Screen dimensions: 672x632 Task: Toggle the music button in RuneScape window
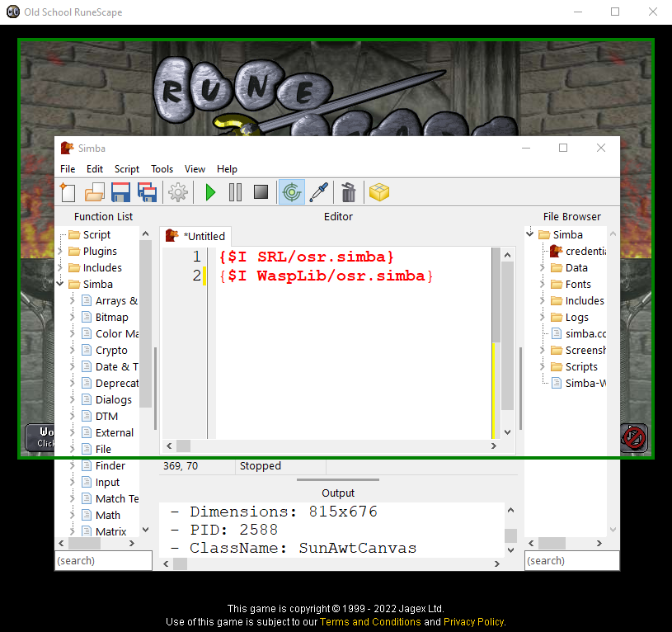click(634, 438)
